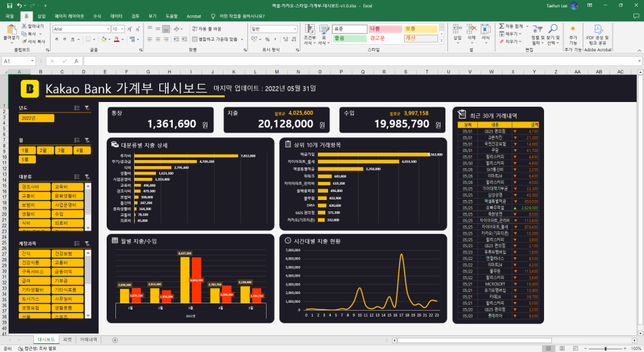Screen dimensions: 644x352
Task: Click the PDF 생성 및 링크 공유 icon
Action: point(599,29)
